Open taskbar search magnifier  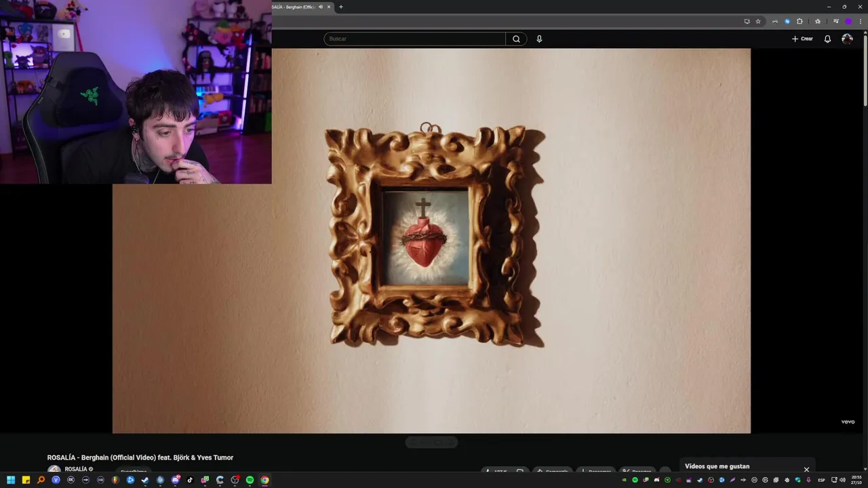click(x=41, y=480)
